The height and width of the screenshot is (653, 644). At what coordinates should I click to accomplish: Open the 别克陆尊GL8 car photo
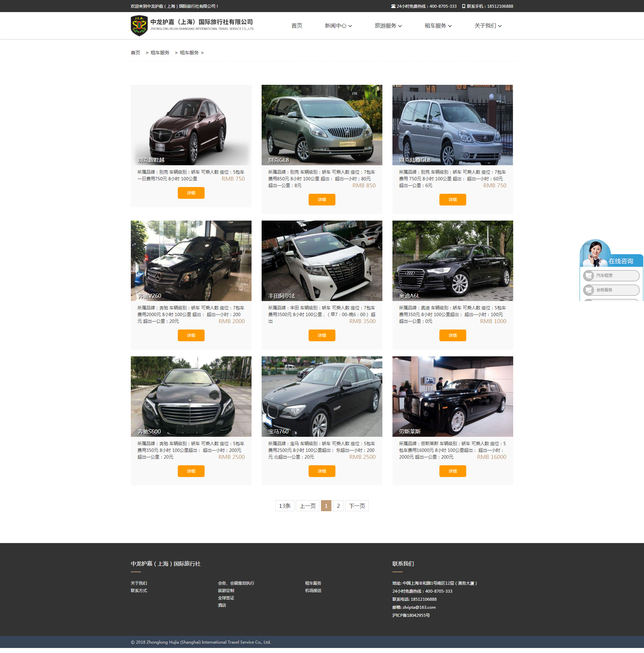(452, 125)
